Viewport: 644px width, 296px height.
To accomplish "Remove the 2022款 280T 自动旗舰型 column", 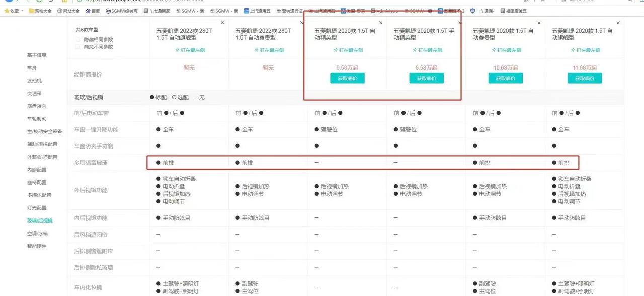I will point(222,23).
